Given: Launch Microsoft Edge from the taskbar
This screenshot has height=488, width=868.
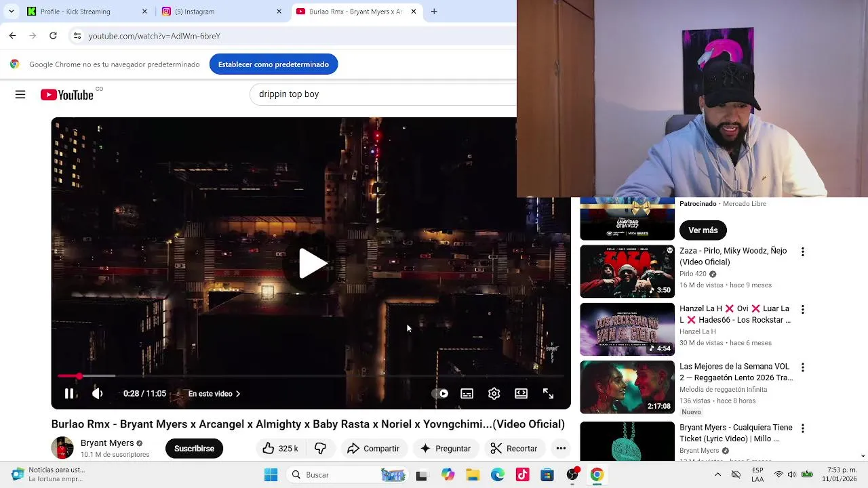Looking at the screenshot, I should 498,475.
